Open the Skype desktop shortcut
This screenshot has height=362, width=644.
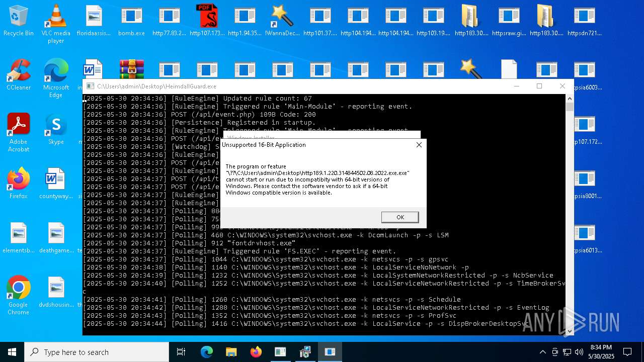point(56,129)
